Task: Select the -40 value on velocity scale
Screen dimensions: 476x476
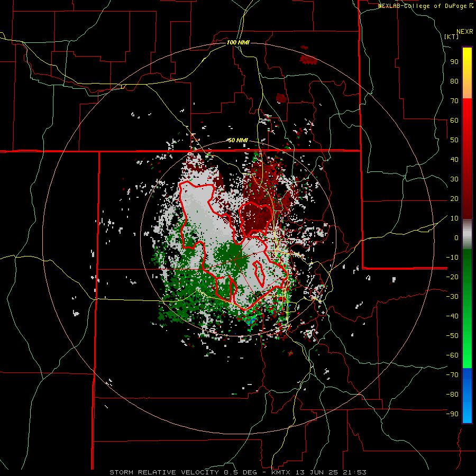Action: [x=452, y=316]
